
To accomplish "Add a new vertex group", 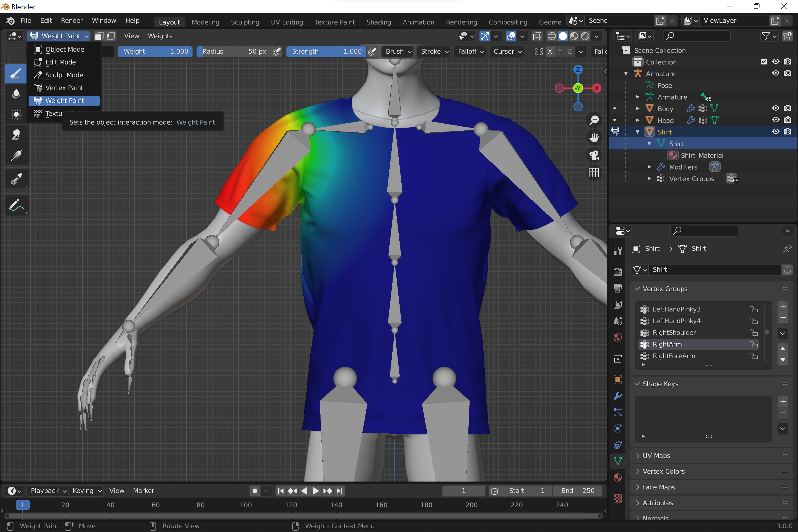I will click(783, 306).
